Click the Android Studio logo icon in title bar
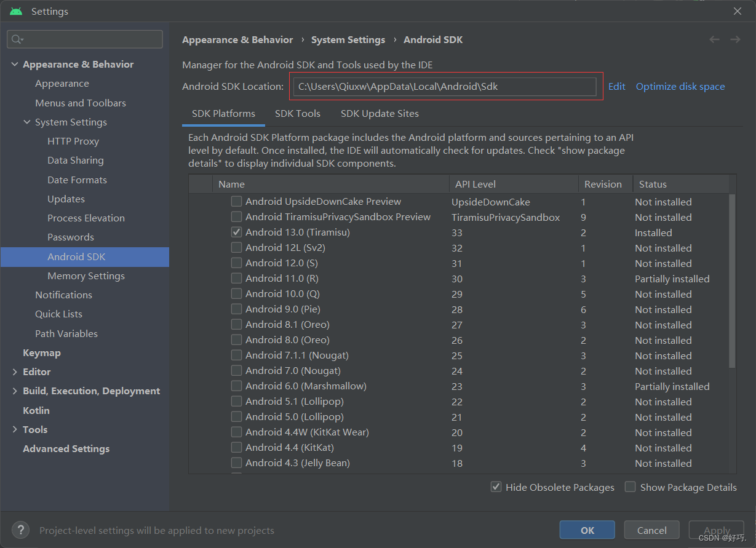 click(16, 11)
